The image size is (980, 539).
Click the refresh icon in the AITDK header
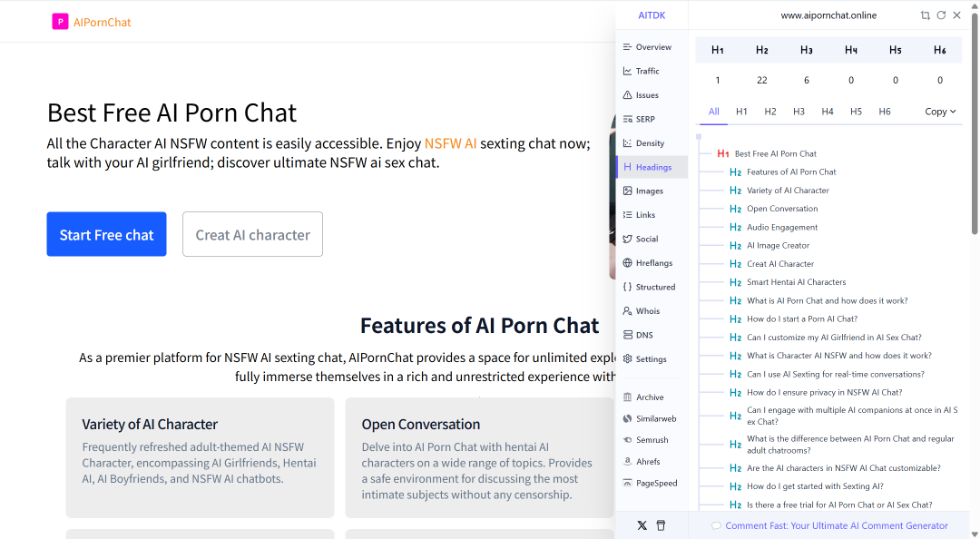pyautogui.click(x=941, y=15)
